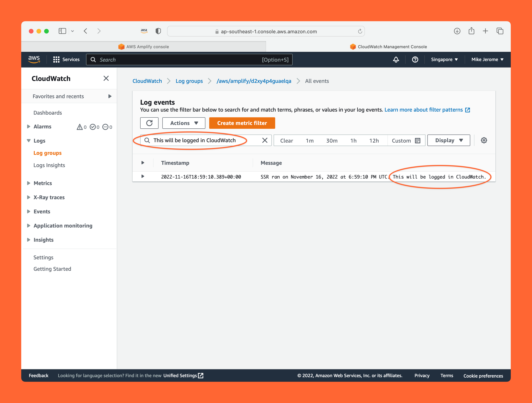Click the AWS help question mark icon

(x=415, y=60)
